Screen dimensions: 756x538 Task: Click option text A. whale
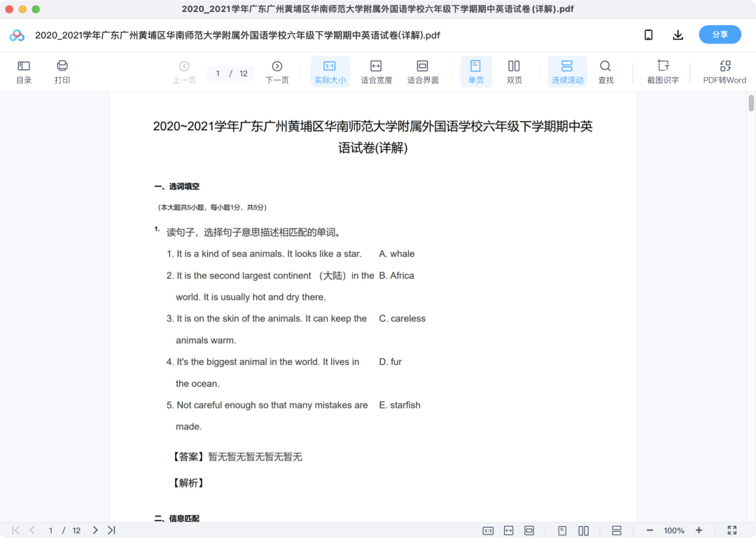(397, 254)
